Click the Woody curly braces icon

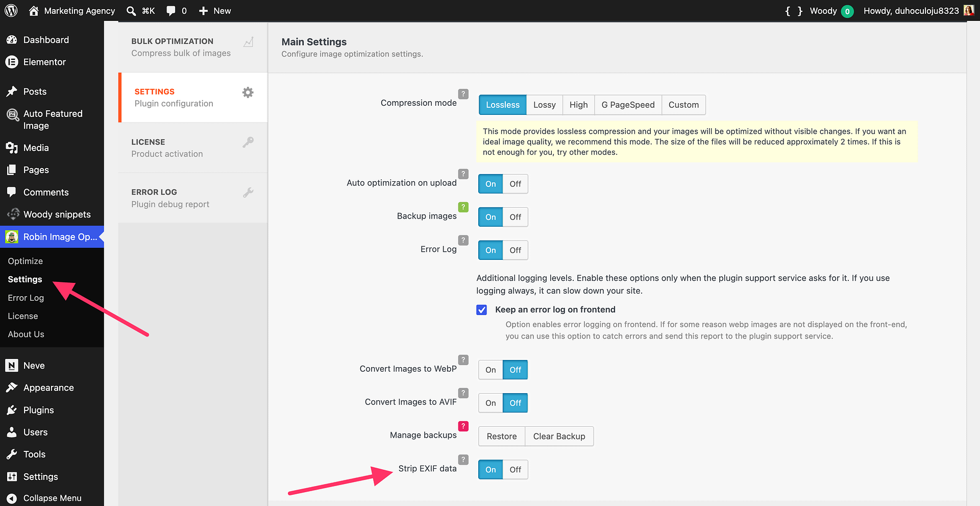pos(794,11)
